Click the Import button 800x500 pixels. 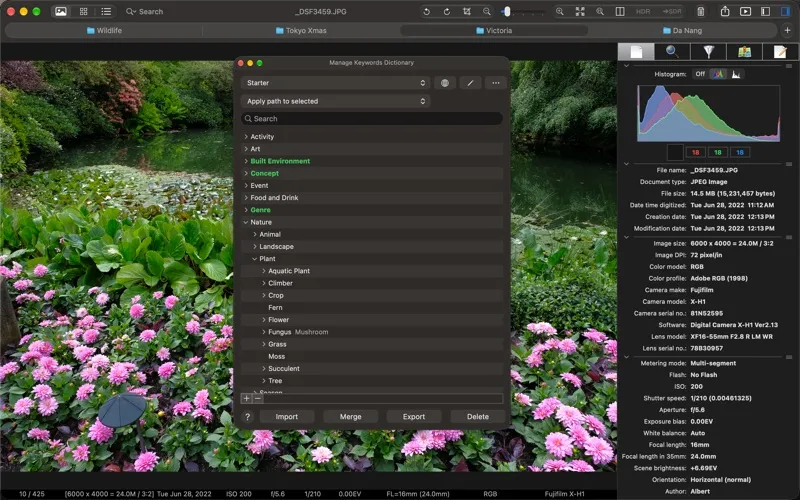coord(287,417)
